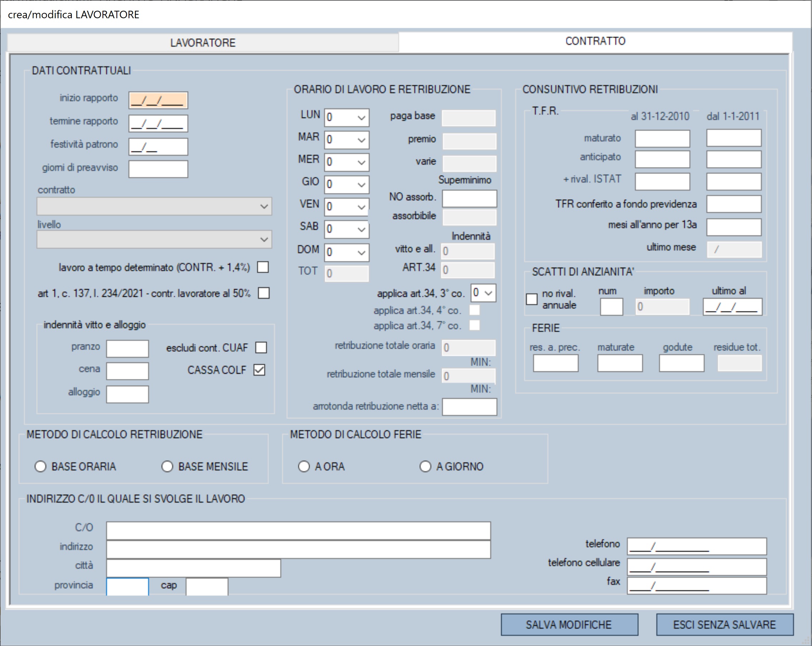Viewport: 812px width, 646px height.
Task: Open GIO hours dropdown
Action: [347, 184]
